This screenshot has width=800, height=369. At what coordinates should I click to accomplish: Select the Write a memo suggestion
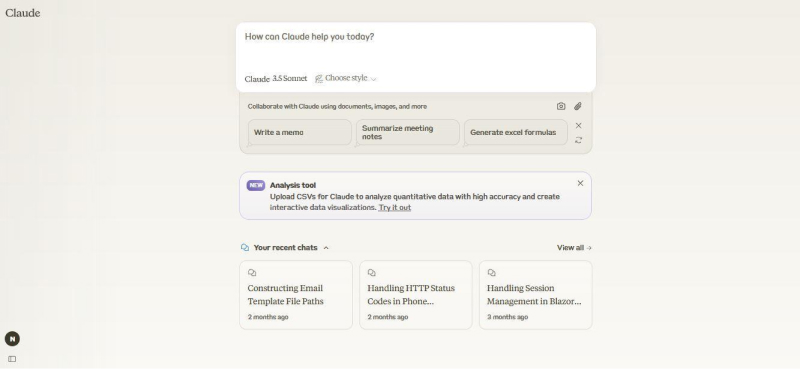coord(300,132)
